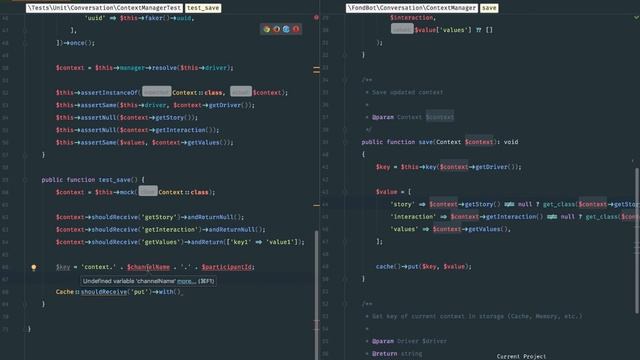The image size is (640, 360).
Task: Click the 'getInteraction' shouldReceive line
Action: pyautogui.click(x=160, y=229)
